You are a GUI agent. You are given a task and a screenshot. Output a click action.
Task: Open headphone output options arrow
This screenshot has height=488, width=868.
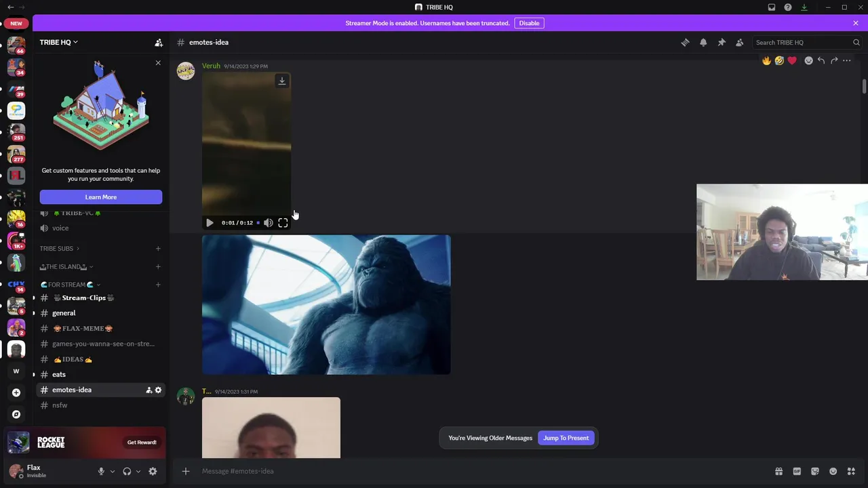point(138,471)
